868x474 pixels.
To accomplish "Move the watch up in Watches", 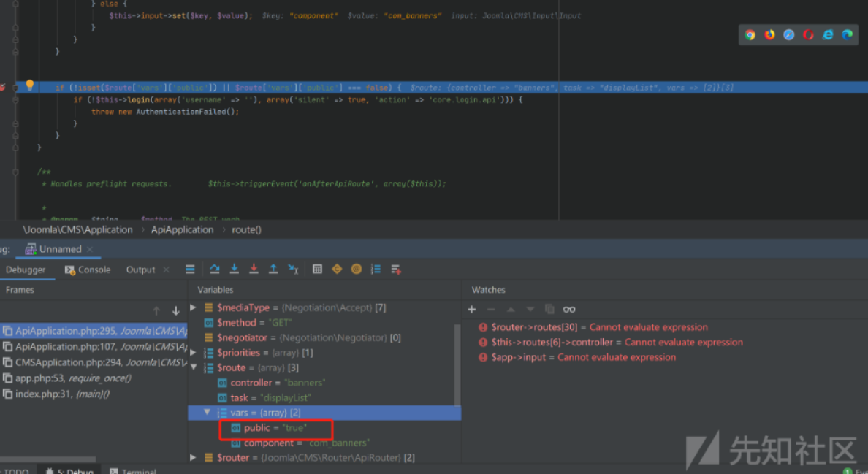I will point(511,309).
